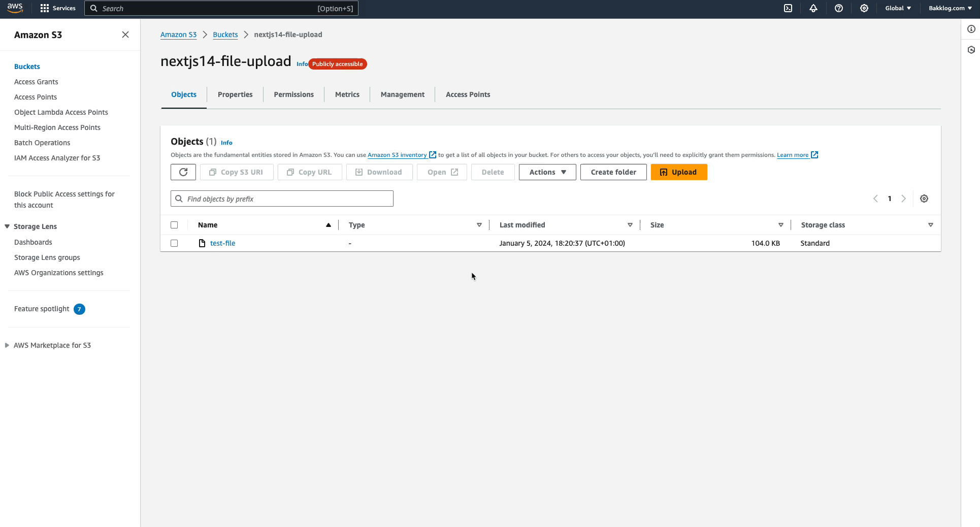Open table preferences gear above object list
980x527 pixels.
point(924,199)
